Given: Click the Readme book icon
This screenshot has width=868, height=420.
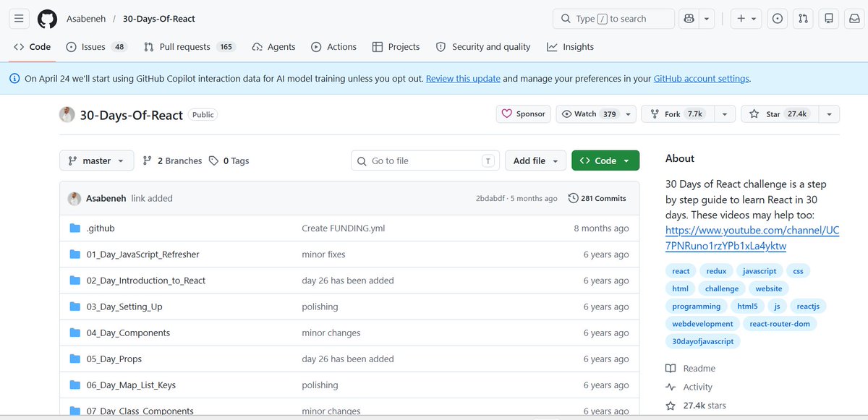Looking at the screenshot, I should tap(671, 368).
